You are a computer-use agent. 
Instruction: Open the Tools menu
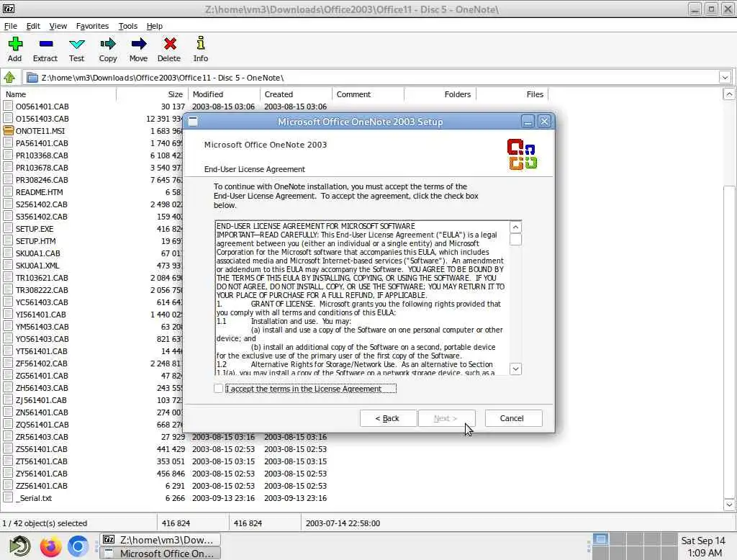(x=128, y=26)
